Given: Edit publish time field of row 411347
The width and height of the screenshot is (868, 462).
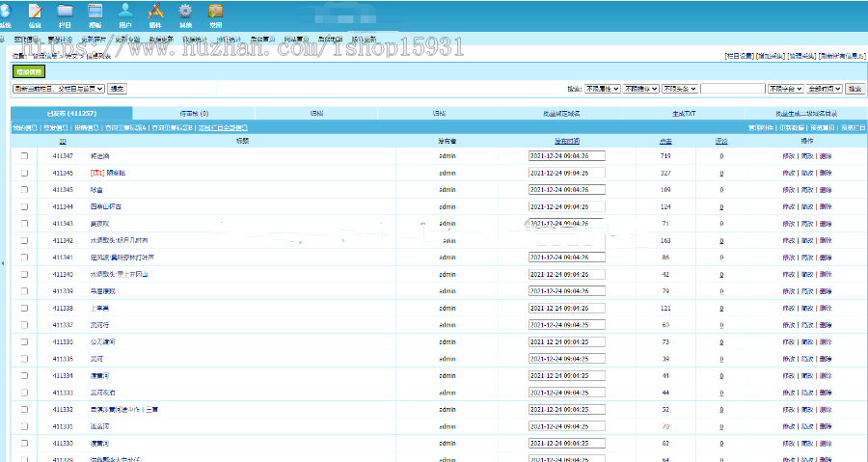Looking at the screenshot, I should click(567, 156).
